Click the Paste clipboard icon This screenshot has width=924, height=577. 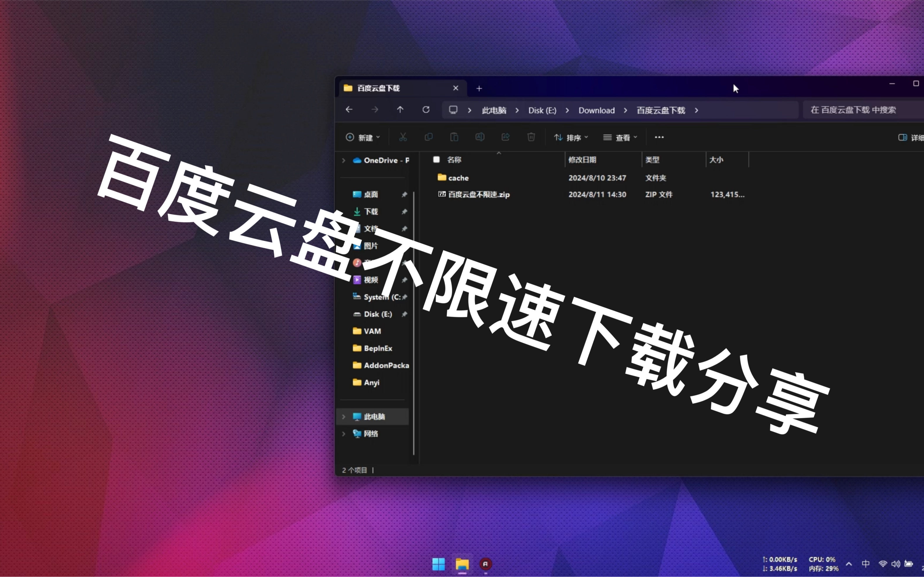click(x=454, y=137)
